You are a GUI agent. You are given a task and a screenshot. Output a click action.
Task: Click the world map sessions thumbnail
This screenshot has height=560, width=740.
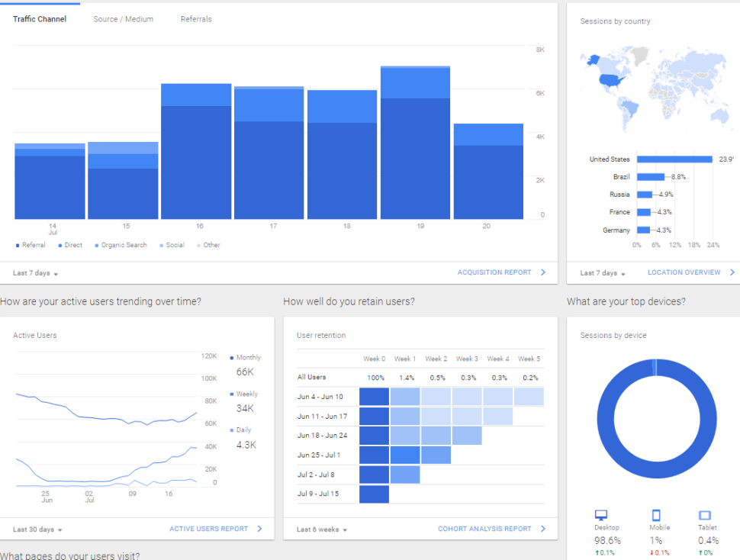655,89
